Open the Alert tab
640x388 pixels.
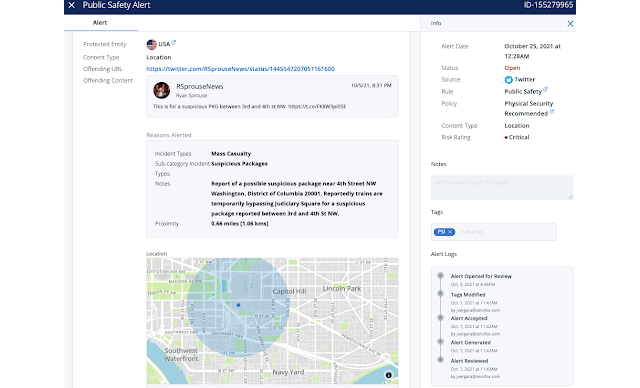pos(100,23)
